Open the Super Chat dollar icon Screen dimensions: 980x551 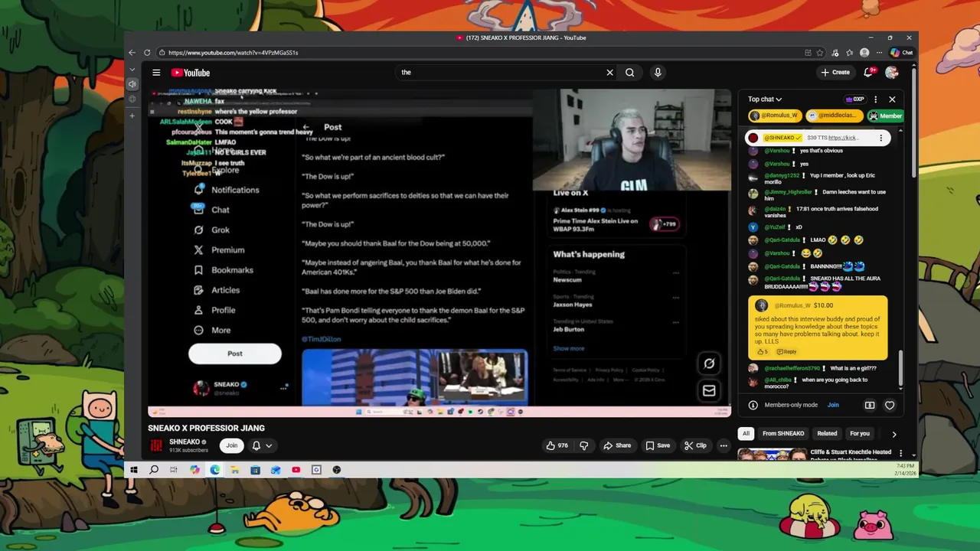click(x=870, y=405)
